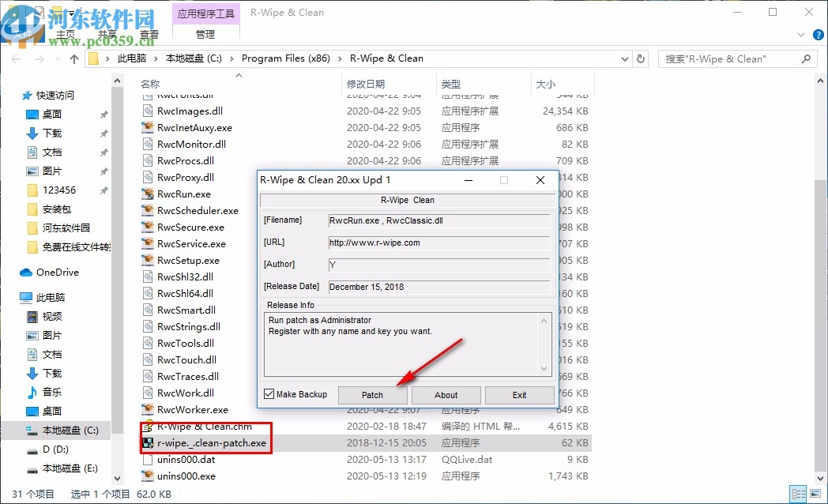Select r-wipe._clean-patch.exe file icon
The width and height of the screenshot is (828, 504).
(148, 443)
